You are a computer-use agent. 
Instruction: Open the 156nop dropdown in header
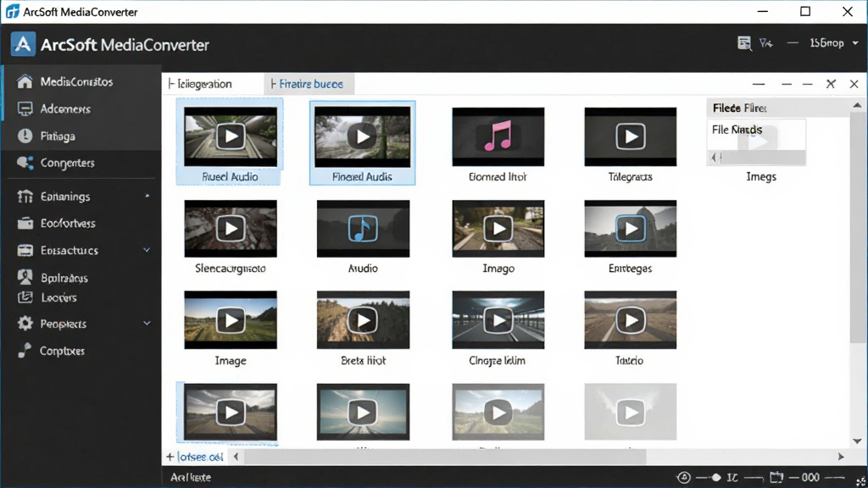[x=834, y=42]
